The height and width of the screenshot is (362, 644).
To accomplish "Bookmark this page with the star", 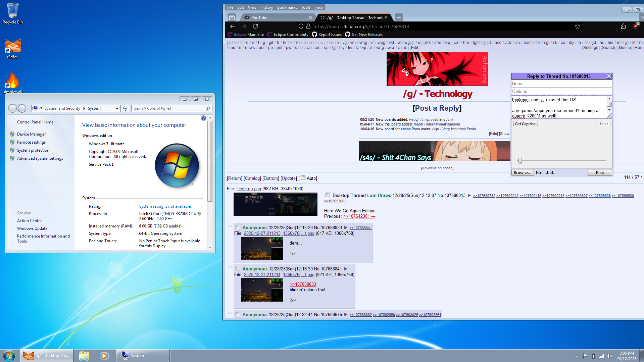I will pyautogui.click(x=578, y=26).
